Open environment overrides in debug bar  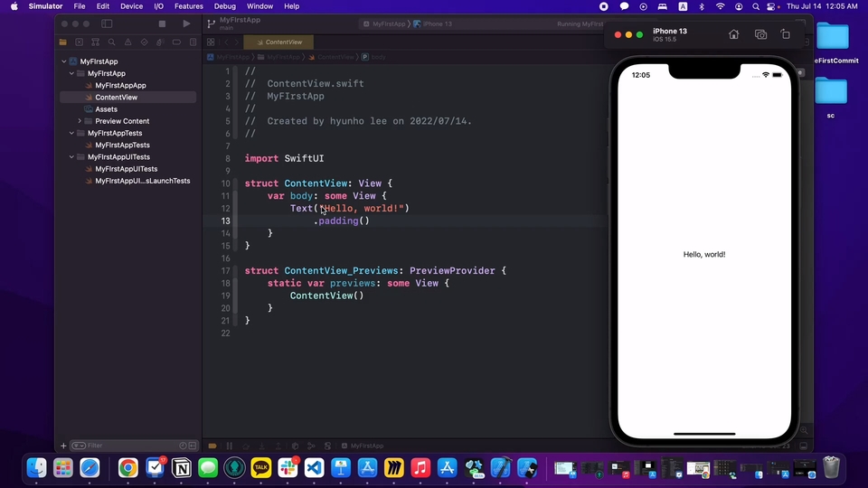pyautogui.click(x=327, y=446)
